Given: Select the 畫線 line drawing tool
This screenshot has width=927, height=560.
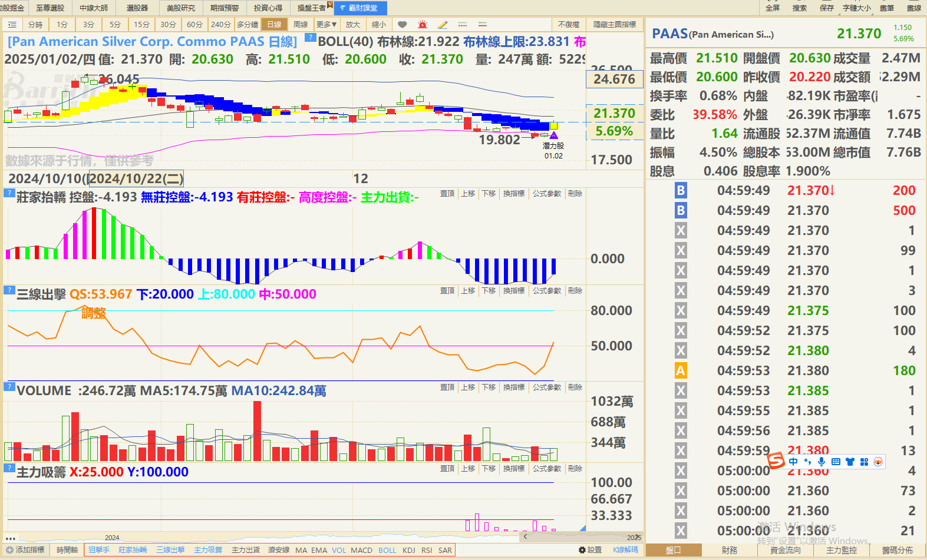Looking at the screenshot, I should (914, 8).
